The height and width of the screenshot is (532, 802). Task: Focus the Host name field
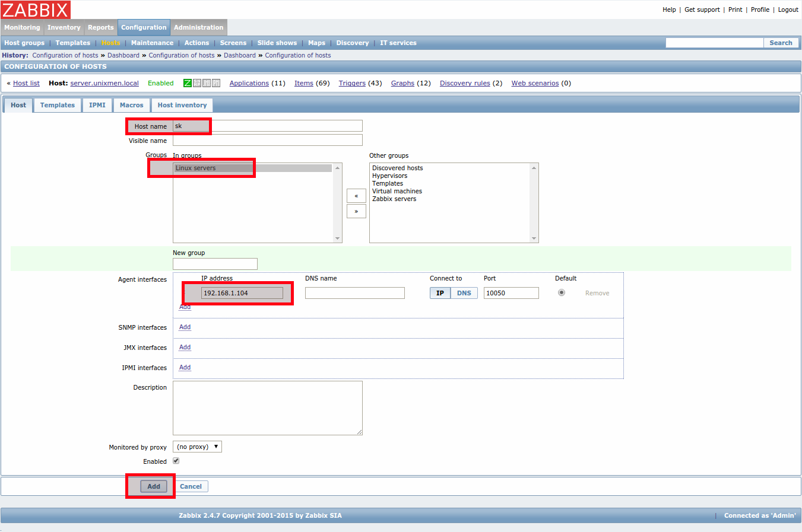click(x=267, y=126)
